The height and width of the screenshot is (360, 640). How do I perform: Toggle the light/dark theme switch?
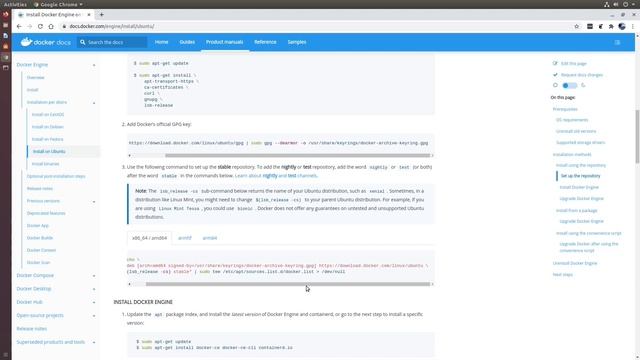click(569, 85)
